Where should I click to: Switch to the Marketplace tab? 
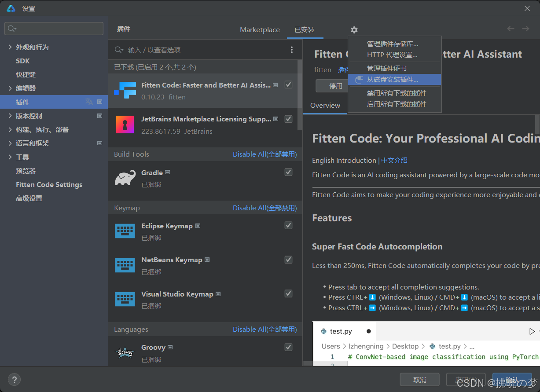tap(260, 29)
